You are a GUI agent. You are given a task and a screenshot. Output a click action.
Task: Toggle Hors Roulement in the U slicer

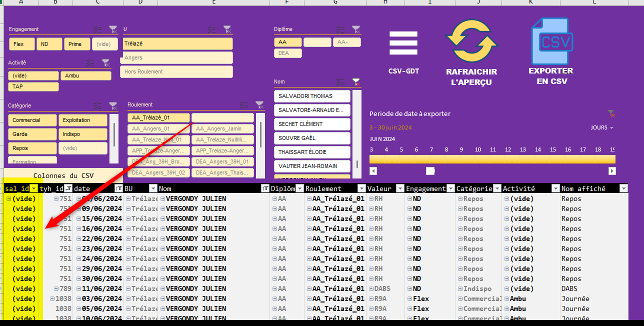(177, 72)
